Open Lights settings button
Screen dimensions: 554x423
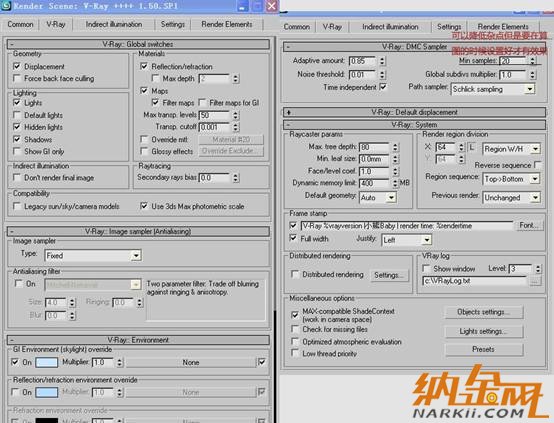click(x=483, y=331)
